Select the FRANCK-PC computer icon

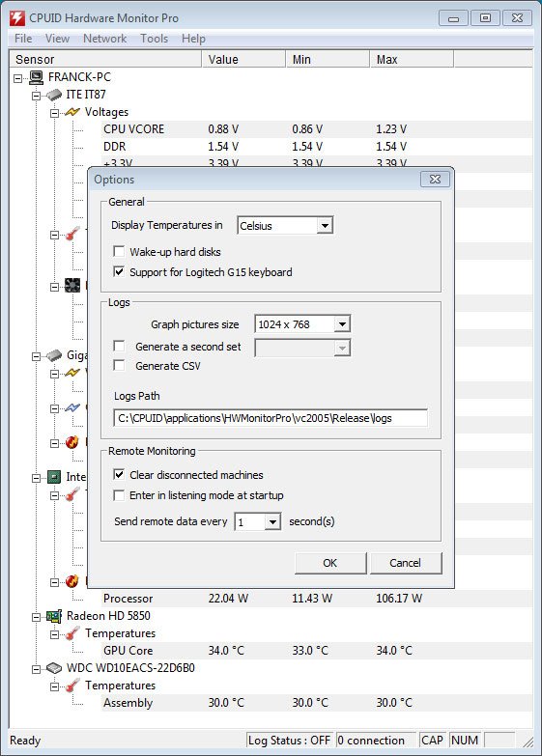(x=36, y=77)
